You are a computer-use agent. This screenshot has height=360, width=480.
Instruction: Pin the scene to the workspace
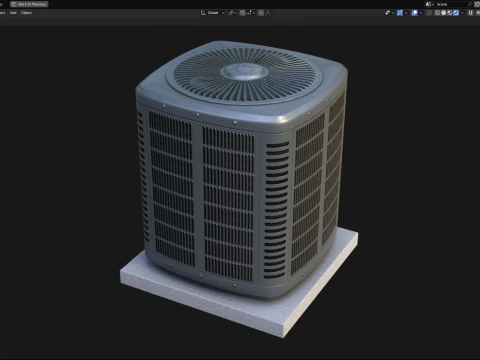[x=470, y=4]
